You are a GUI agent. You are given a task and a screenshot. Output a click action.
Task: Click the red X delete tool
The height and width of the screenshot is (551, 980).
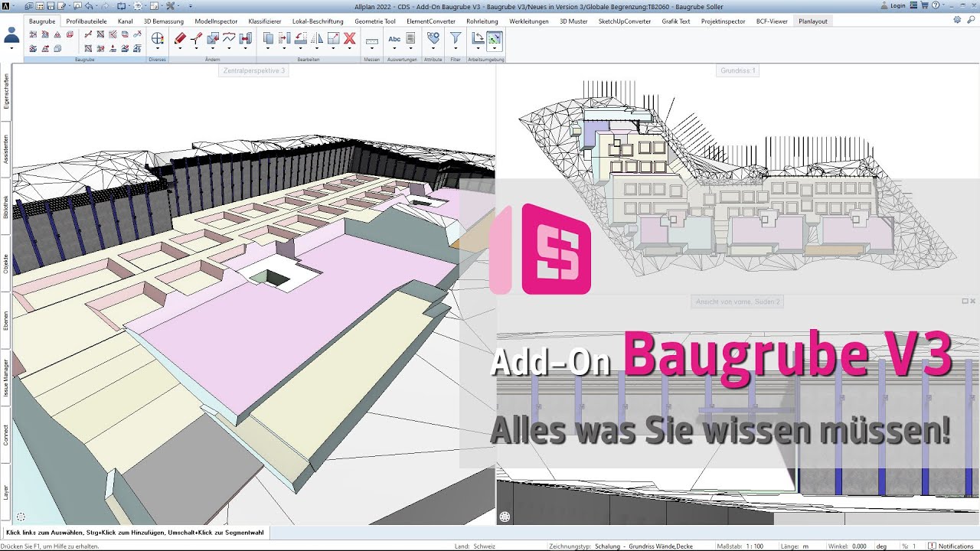pos(350,37)
